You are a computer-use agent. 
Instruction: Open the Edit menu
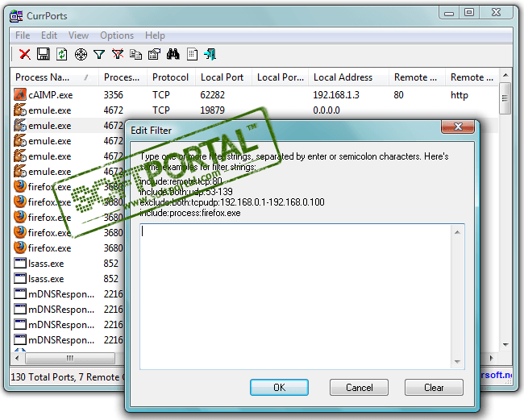point(49,35)
